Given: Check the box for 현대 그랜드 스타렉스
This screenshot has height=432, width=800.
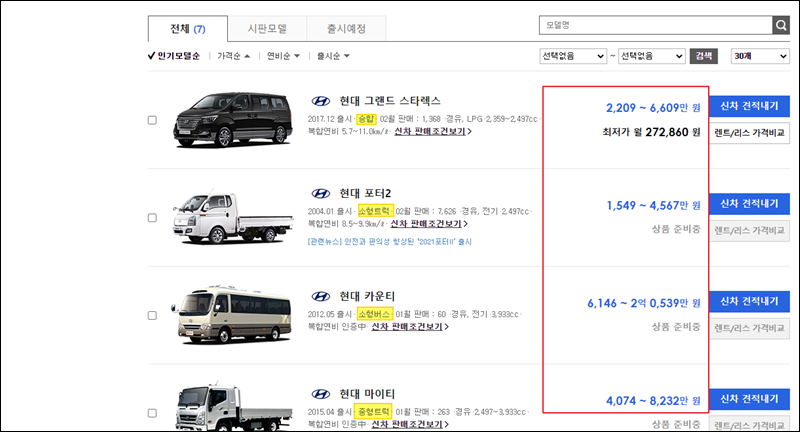Looking at the screenshot, I should tap(152, 120).
